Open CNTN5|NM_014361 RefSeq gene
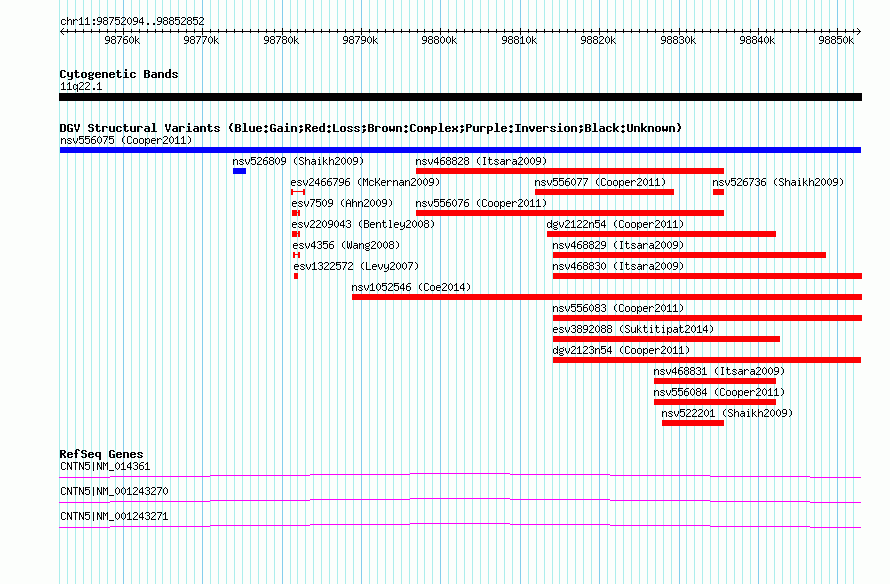 coord(105,467)
